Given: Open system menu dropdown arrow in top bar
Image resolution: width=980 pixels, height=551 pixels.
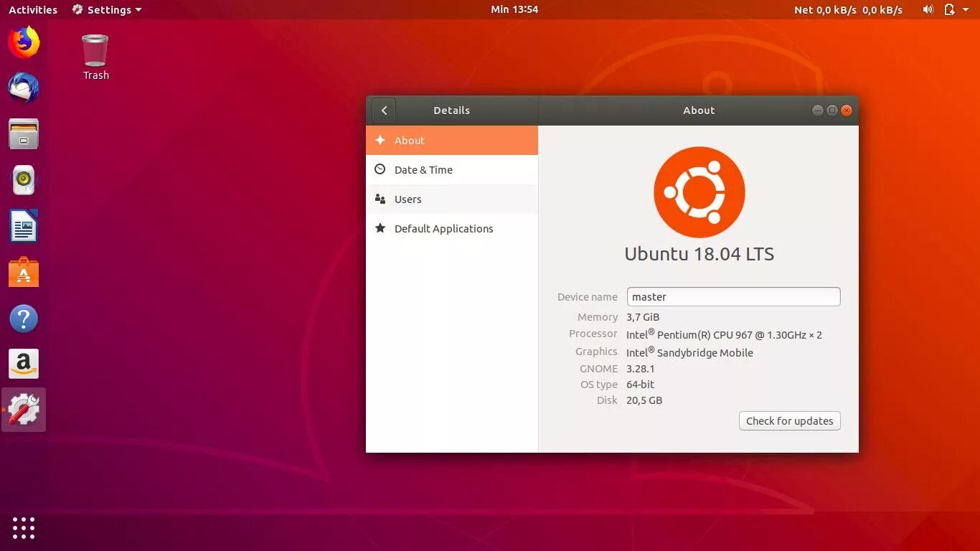Looking at the screenshot, I should tap(966, 10).
